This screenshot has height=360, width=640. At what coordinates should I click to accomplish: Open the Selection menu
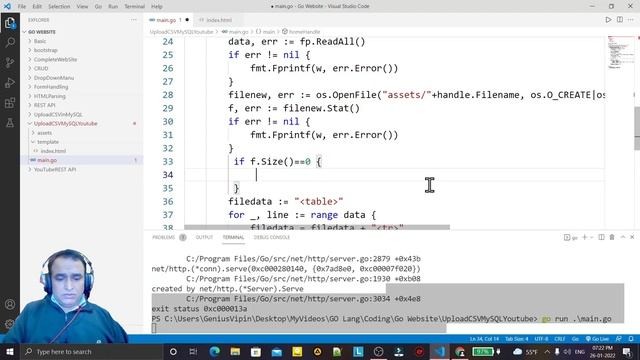tap(59, 7)
